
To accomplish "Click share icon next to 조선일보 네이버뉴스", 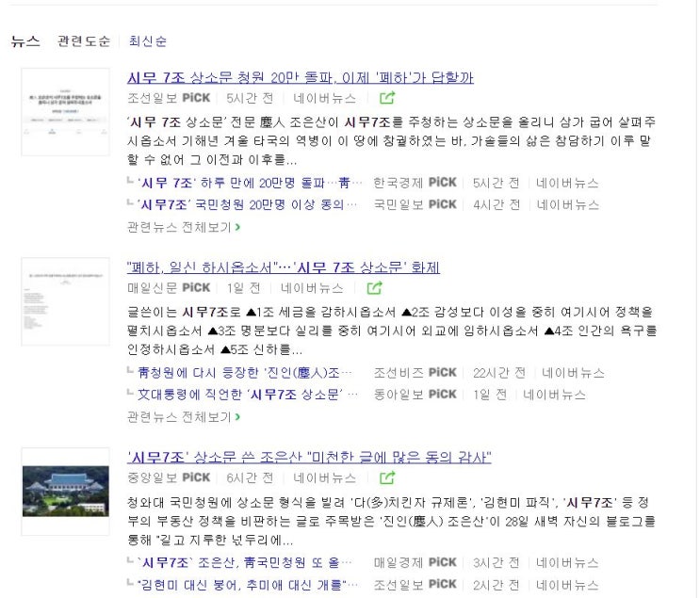I will [x=387, y=98].
